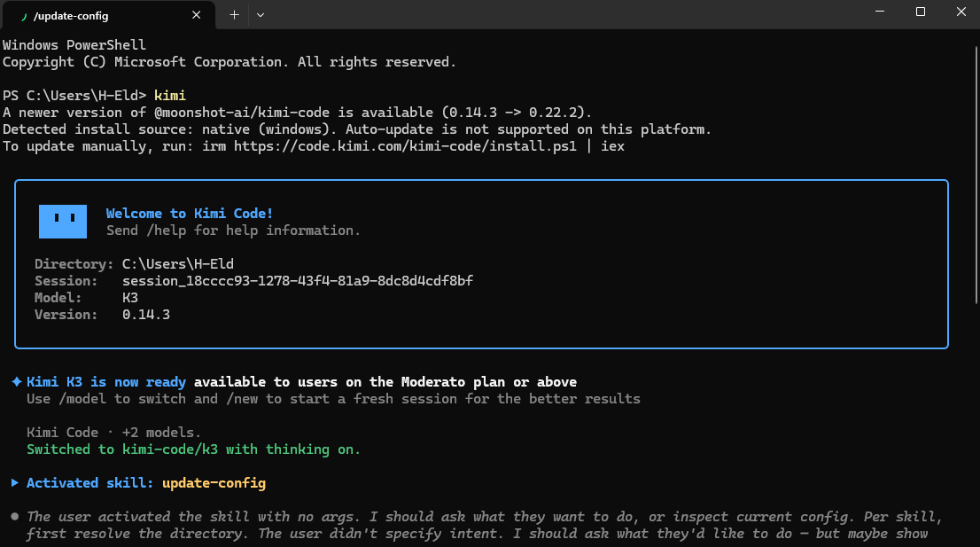
Task: Click the vertical scrollbar thumb
Action: click(x=976, y=175)
